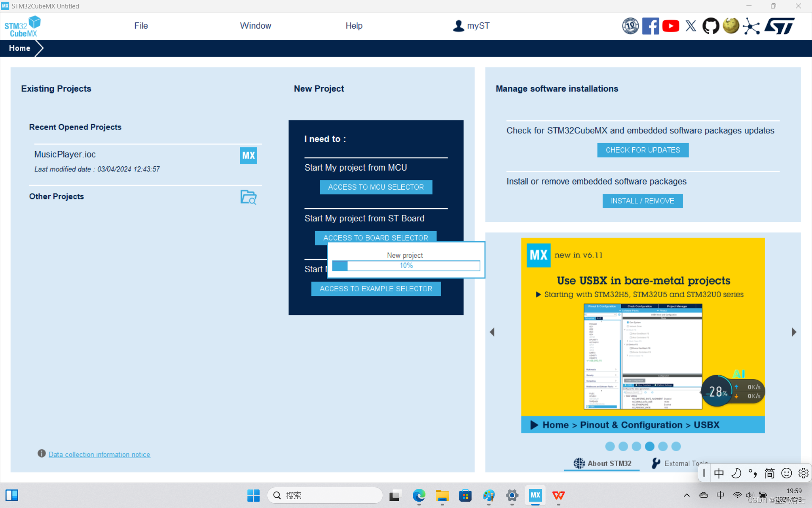Screen dimensions: 812x508
Task: Click the ST community network icon
Action: [751, 26]
